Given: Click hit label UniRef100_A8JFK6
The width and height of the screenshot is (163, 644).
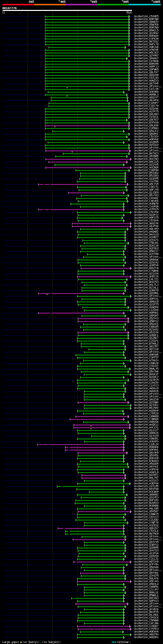Looking at the screenshot, I should coord(146,226).
